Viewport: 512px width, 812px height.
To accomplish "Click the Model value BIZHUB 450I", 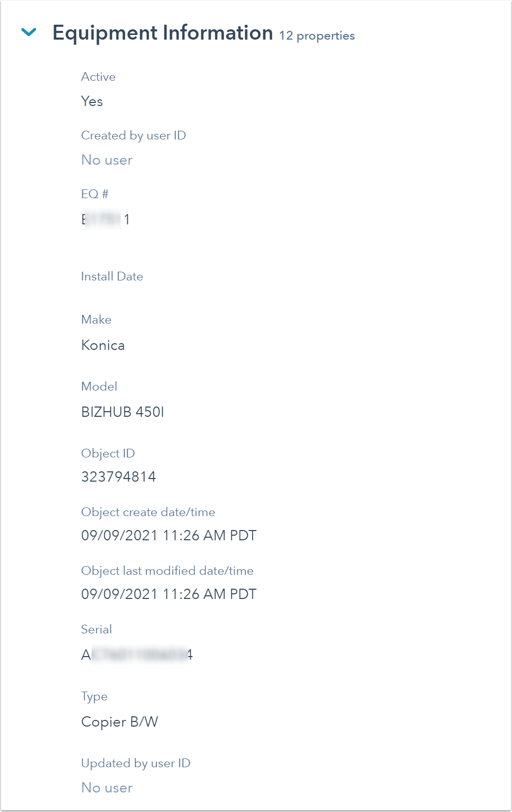I will (x=123, y=412).
